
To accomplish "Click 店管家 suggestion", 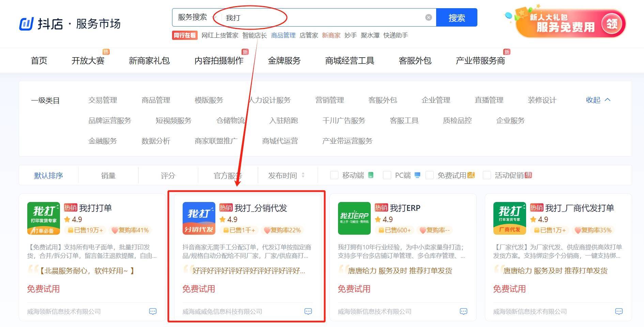I will [x=309, y=35].
